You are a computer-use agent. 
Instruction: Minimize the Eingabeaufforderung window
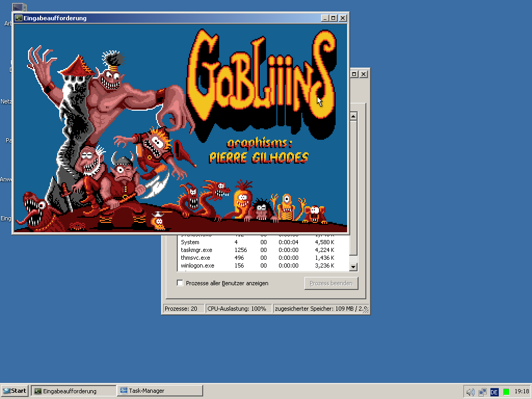pos(325,18)
